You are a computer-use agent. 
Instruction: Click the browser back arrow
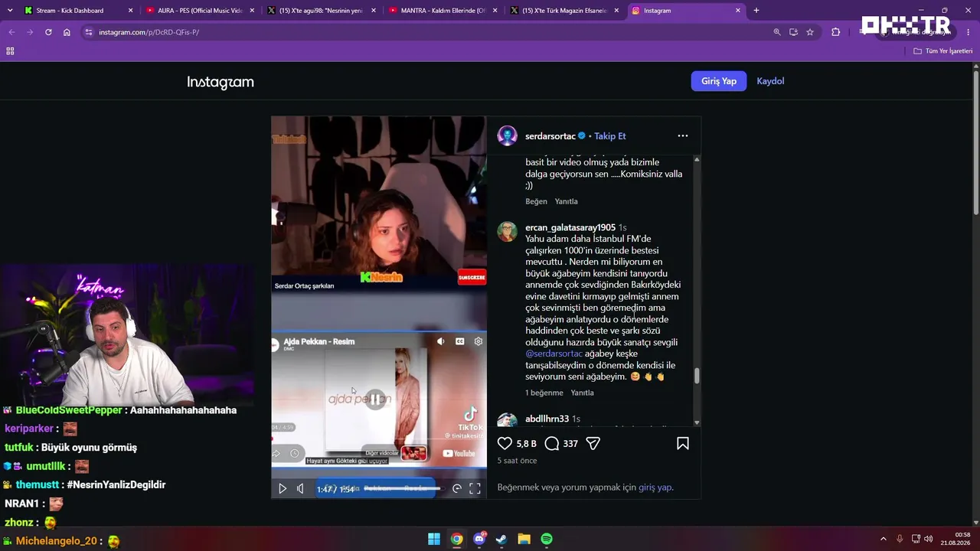tap(11, 32)
